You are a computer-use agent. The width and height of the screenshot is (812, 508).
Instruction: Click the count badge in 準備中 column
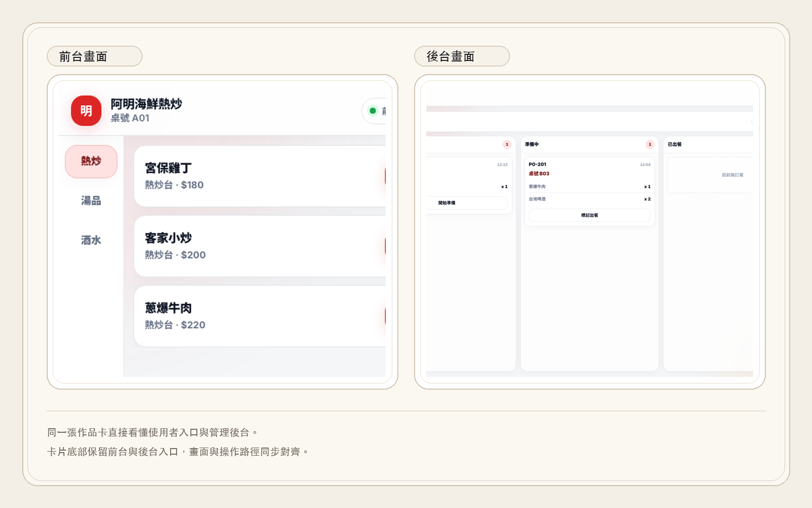[650, 144]
